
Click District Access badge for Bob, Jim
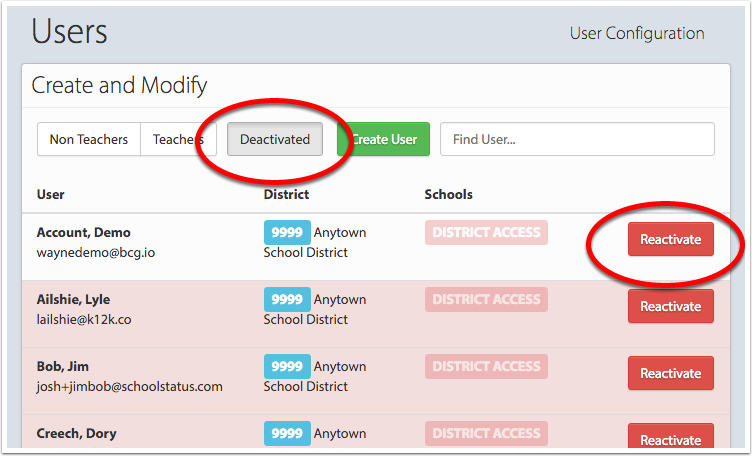tap(486, 366)
